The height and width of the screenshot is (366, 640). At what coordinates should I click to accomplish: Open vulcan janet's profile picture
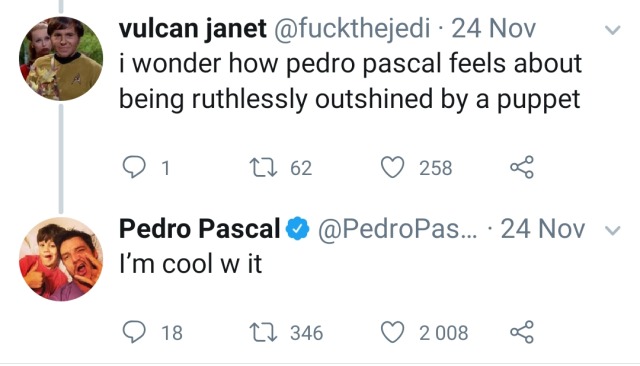pos(61,58)
